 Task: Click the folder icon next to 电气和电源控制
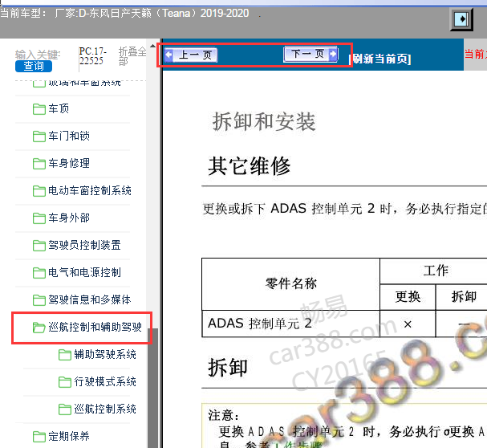tap(39, 273)
